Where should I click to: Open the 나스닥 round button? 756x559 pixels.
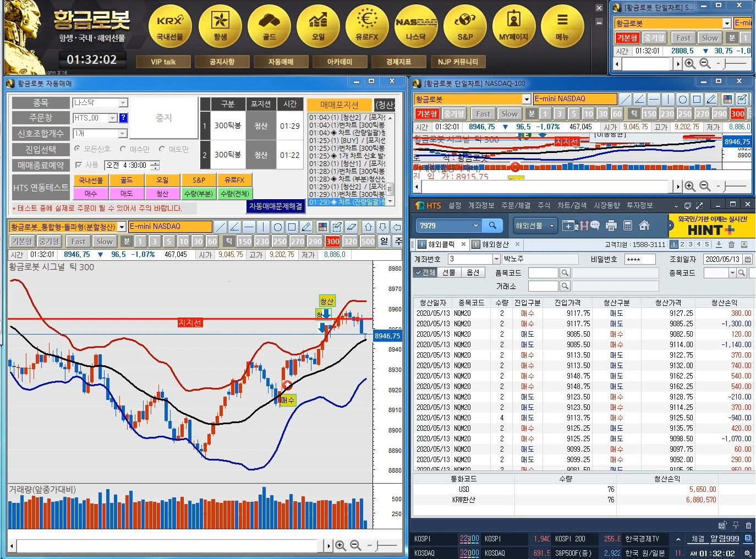click(x=416, y=26)
